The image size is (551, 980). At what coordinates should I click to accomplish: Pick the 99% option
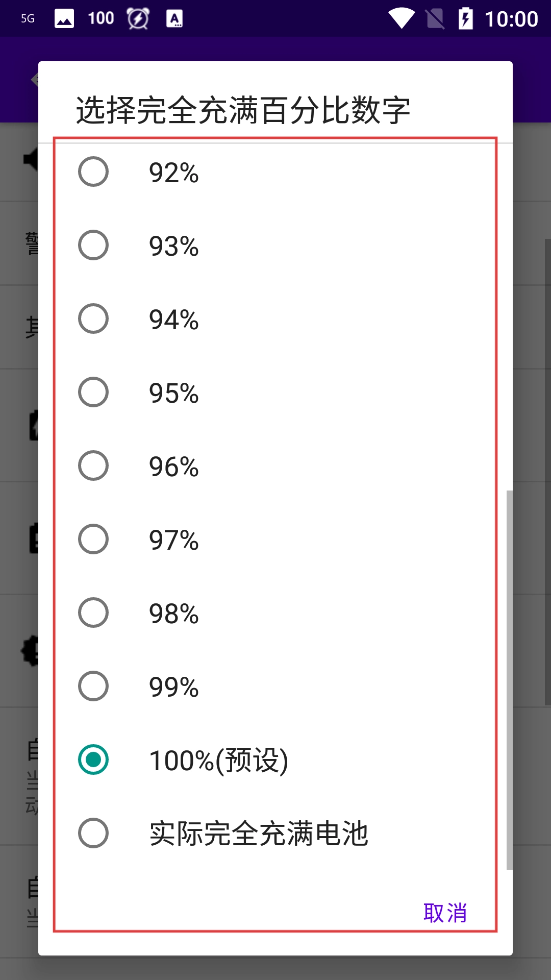93,687
